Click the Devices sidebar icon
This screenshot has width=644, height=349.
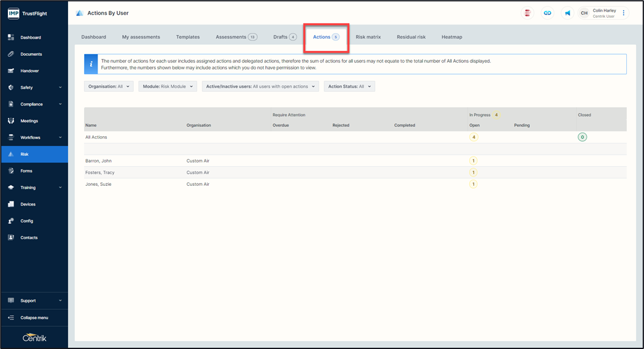(x=11, y=204)
